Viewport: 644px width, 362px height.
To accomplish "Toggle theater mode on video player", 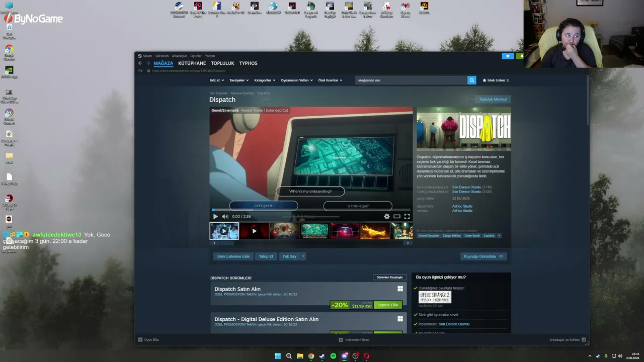I will [x=397, y=216].
